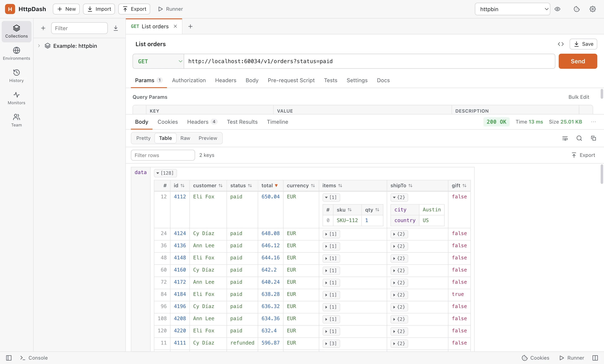Toggle the right panel icon in status bar
The height and width of the screenshot is (364, 604).
coord(595,358)
